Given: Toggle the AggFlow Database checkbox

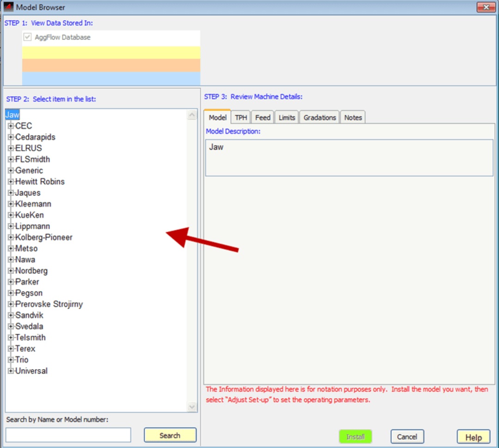Looking at the screenshot, I should (27, 37).
